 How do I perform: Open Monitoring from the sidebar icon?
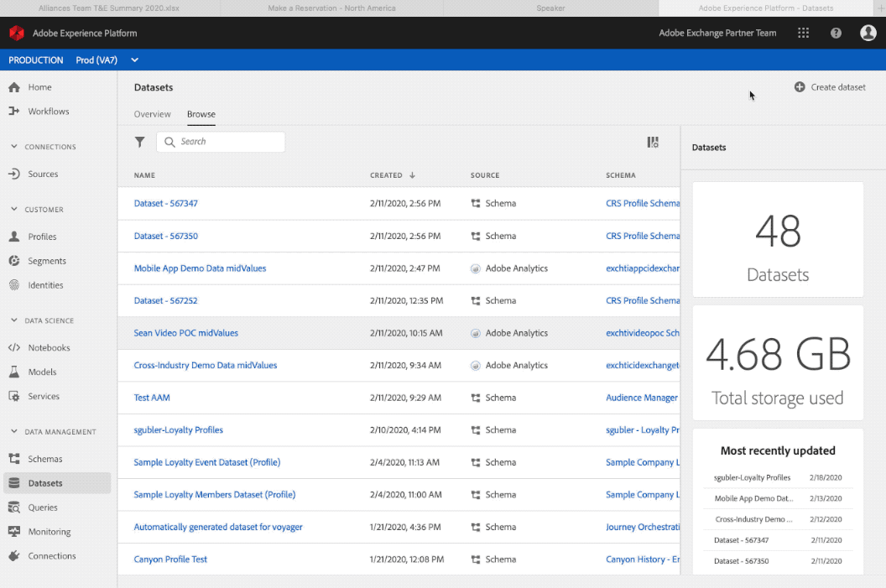tap(14, 531)
